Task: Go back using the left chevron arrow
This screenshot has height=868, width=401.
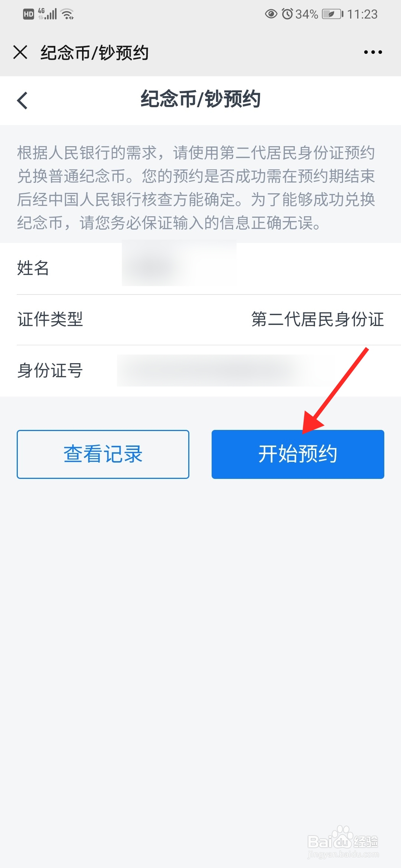Action: pyautogui.click(x=22, y=101)
